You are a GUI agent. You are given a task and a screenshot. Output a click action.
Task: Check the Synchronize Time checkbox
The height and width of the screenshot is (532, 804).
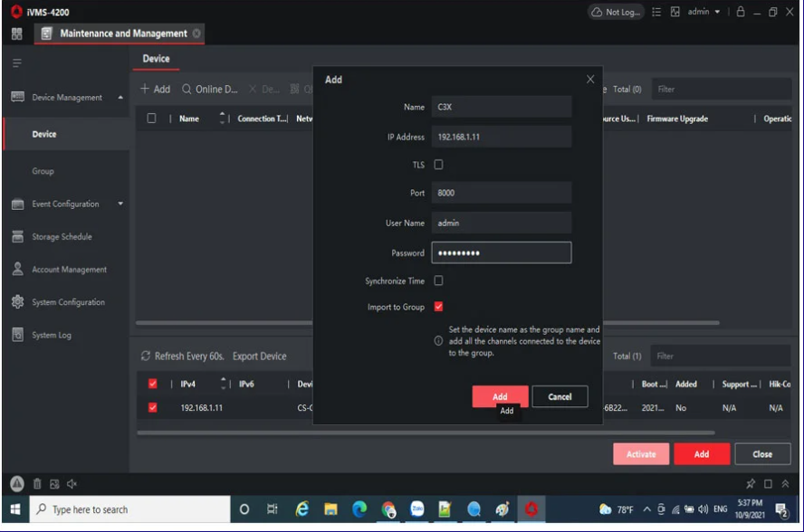click(x=438, y=280)
